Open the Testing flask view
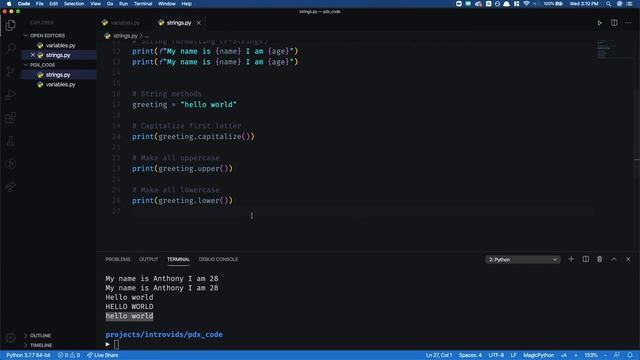Image resolution: width=640 pixels, height=360 pixels. tap(11, 141)
